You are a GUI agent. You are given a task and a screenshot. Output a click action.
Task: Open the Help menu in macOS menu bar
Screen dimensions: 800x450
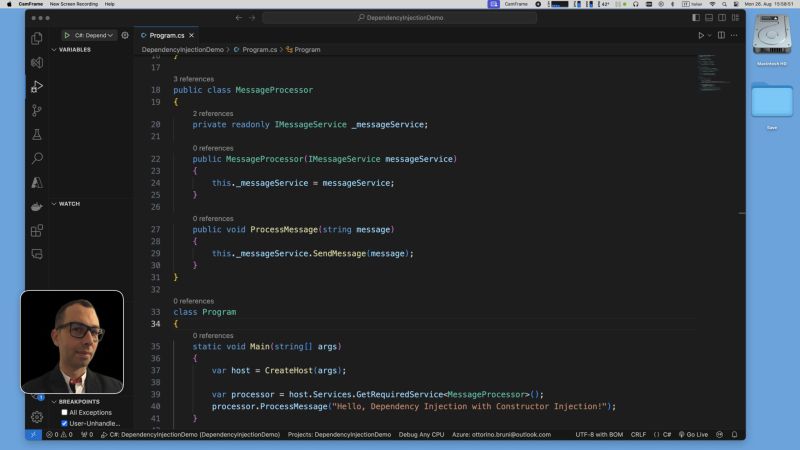pos(109,4)
